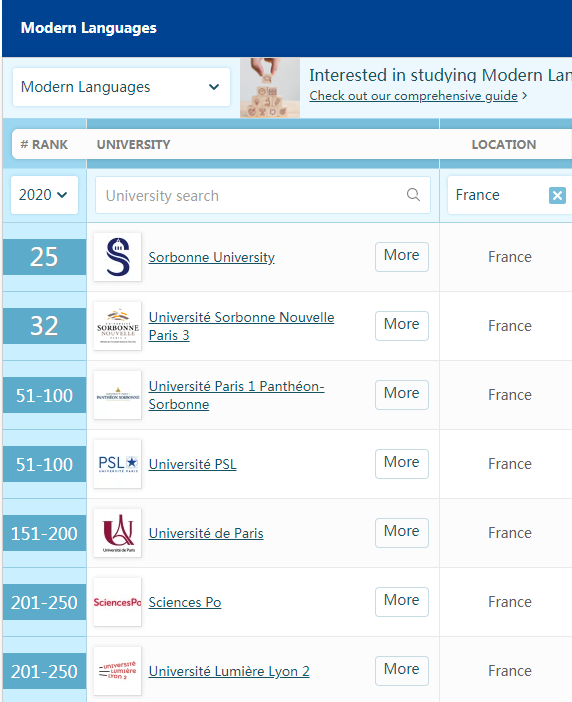Click the Université de Paris logo

pyautogui.click(x=118, y=533)
